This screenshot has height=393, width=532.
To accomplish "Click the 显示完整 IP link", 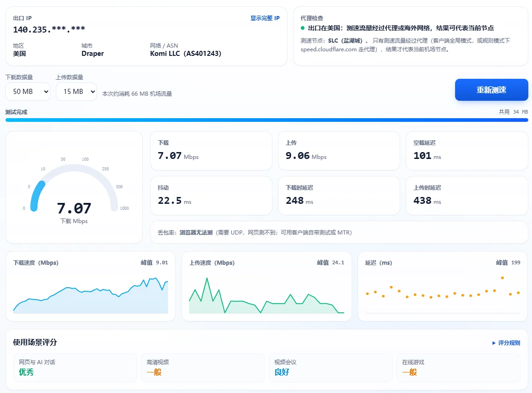I will tap(265, 18).
